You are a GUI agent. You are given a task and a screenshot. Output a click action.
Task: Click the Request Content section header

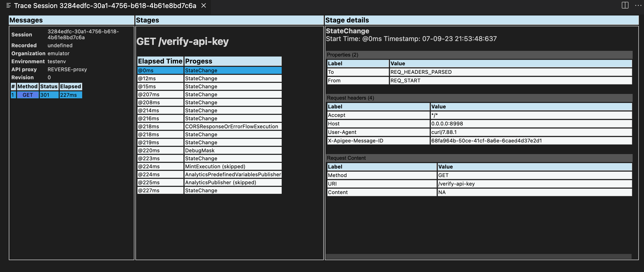click(x=346, y=158)
